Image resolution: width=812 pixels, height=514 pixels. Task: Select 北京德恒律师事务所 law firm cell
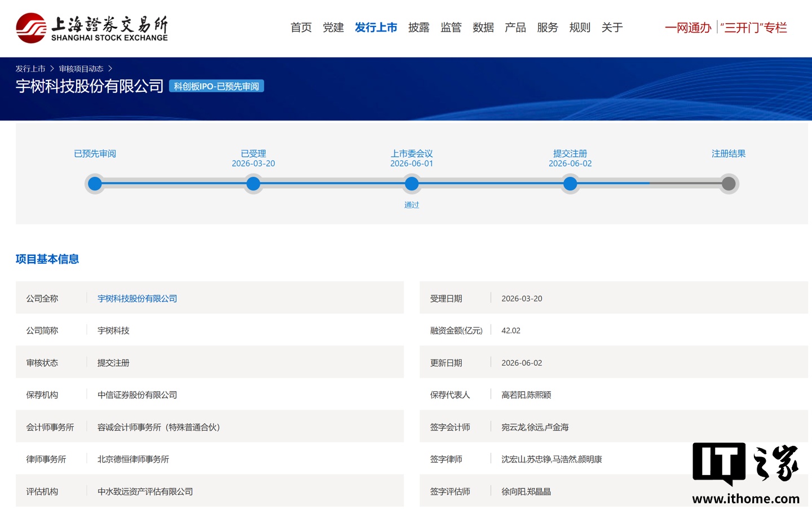click(x=133, y=459)
